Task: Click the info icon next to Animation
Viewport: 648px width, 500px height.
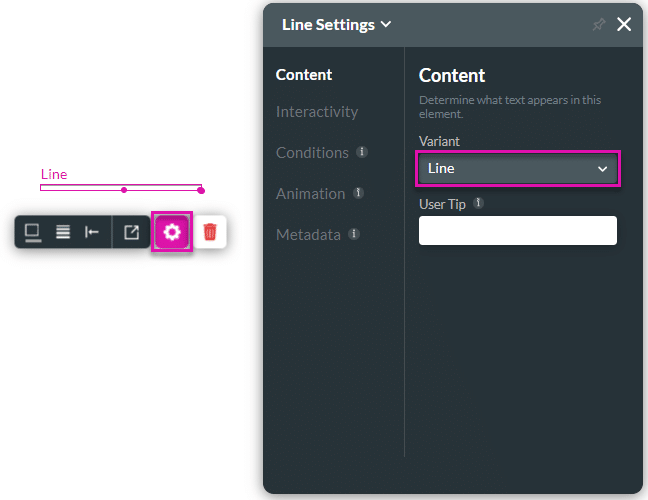Action: 358,193
